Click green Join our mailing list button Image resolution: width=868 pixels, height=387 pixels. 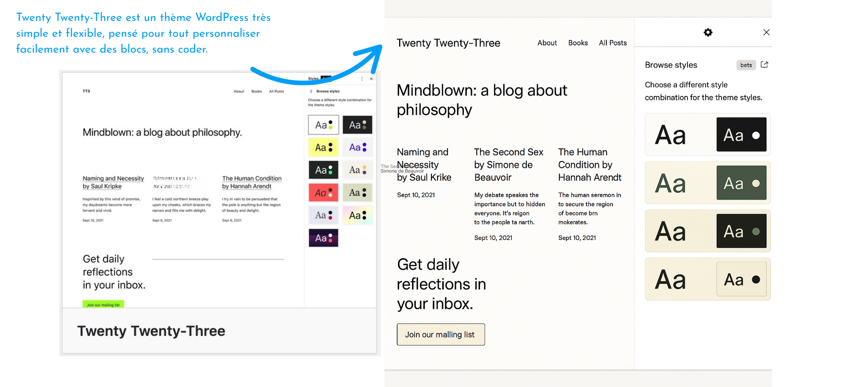(x=103, y=304)
